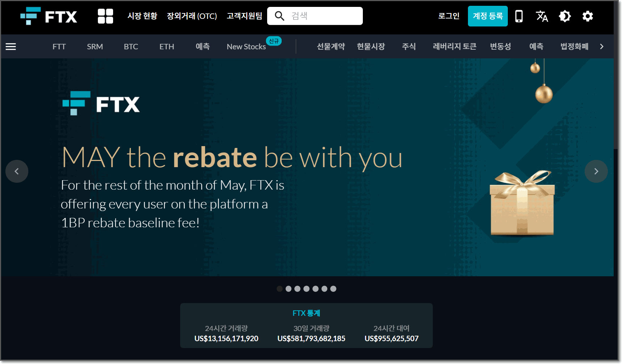The width and height of the screenshot is (622, 364).
Task: Select fifth carousel dot
Action: pyautogui.click(x=315, y=289)
